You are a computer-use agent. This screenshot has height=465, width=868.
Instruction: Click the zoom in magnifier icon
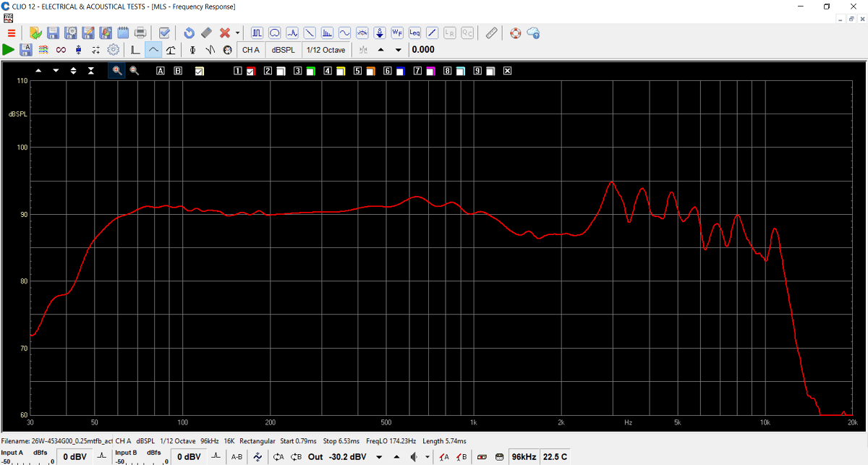coord(116,70)
